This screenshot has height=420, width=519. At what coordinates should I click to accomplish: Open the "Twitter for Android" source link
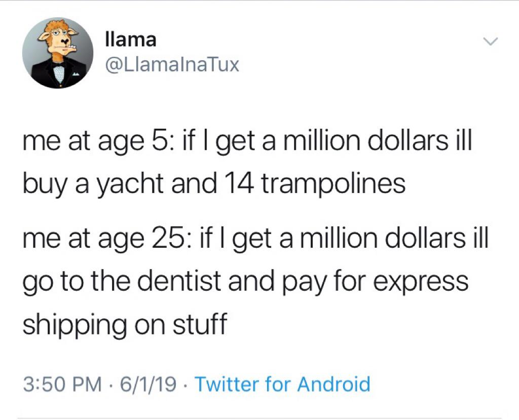click(x=282, y=384)
